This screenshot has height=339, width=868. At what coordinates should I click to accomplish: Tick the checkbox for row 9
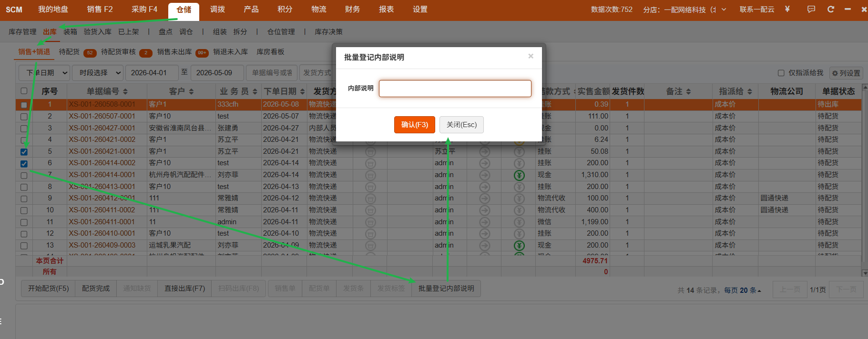coord(24,199)
